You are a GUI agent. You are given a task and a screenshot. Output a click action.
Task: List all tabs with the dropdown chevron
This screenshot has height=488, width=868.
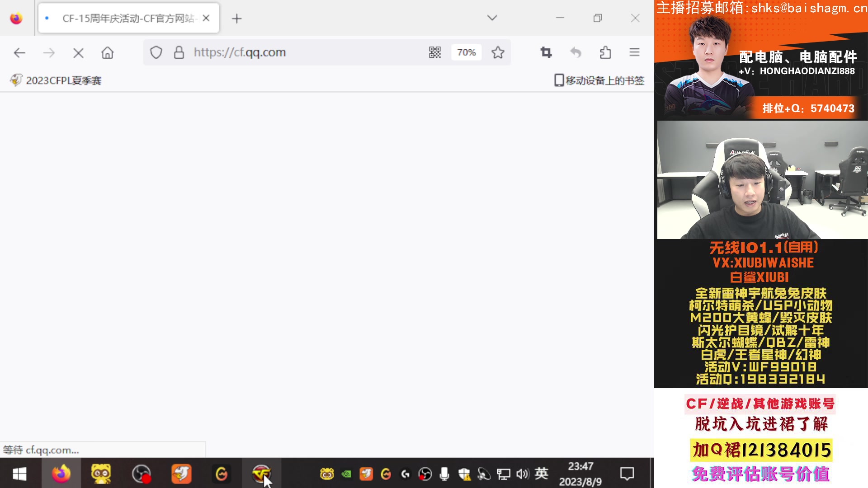(x=492, y=18)
